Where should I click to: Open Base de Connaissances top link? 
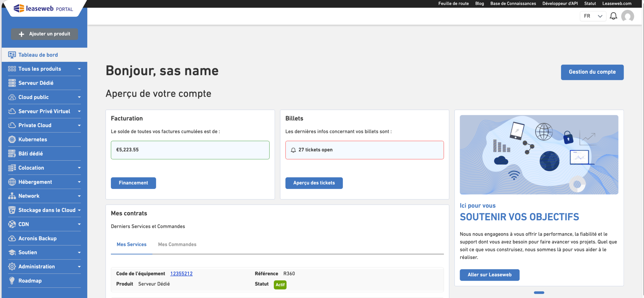[x=513, y=4]
